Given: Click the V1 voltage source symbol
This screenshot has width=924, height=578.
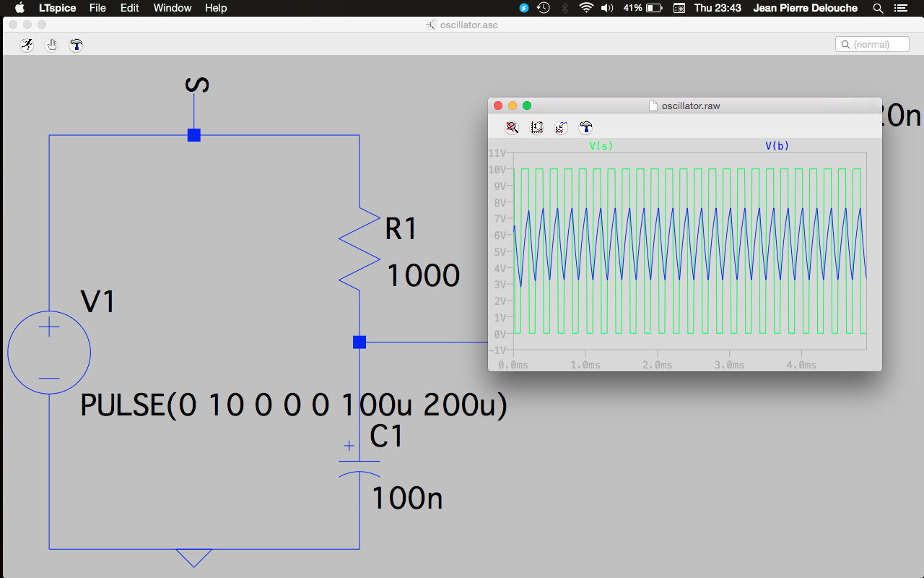Looking at the screenshot, I should coord(49,353).
